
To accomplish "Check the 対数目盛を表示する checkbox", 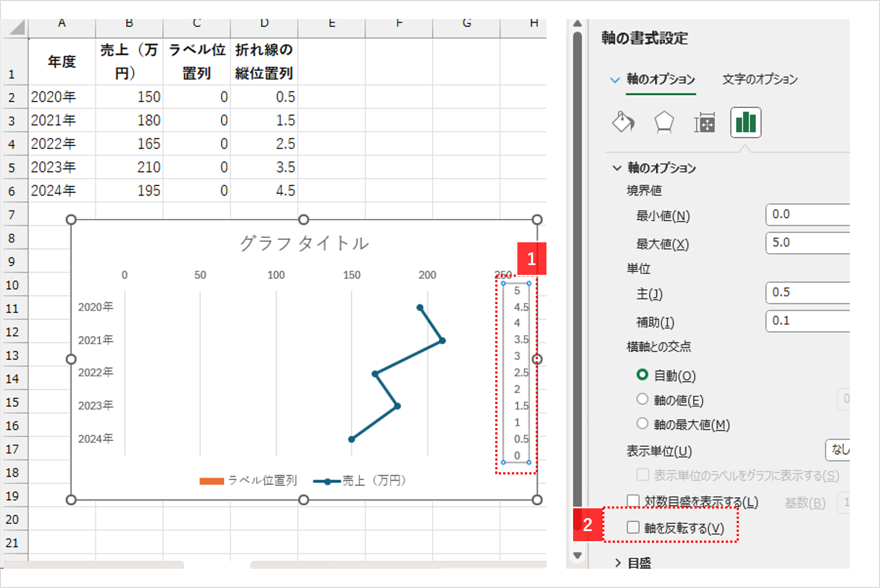I will 633,501.
